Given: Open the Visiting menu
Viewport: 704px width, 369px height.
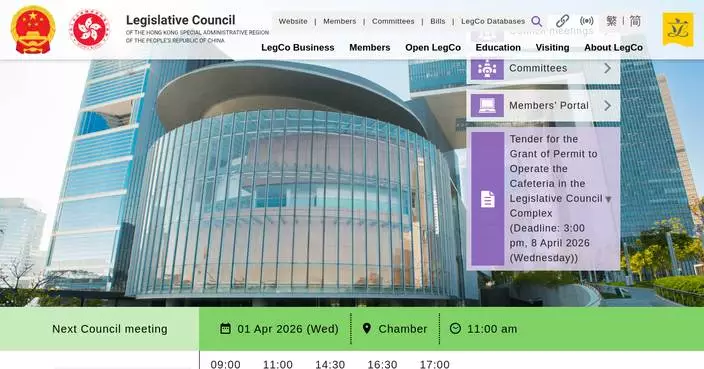Looking at the screenshot, I should (552, 48).
